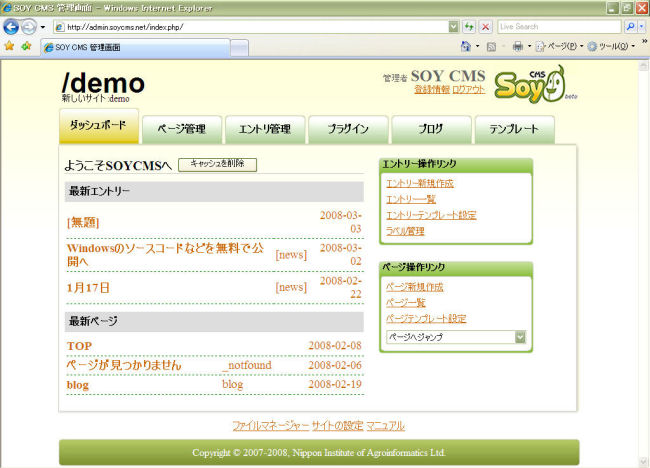650x468 pixels.
Task: Click the Soy CMS logo image
Action: pyautogui.click(x=535, y=85)
